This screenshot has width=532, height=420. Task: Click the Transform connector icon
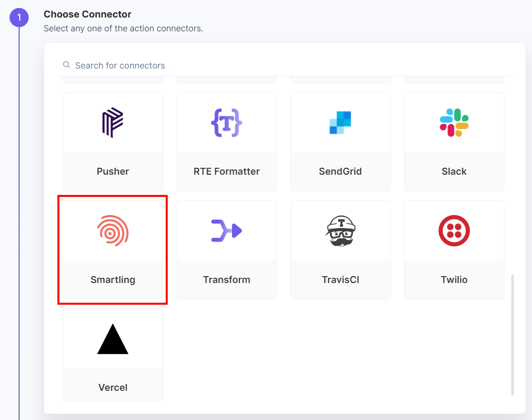click(x=226, y=230)
